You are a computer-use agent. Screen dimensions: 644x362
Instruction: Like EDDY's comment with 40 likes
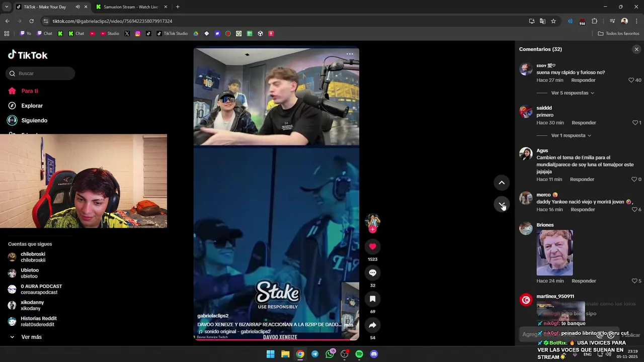631,80
